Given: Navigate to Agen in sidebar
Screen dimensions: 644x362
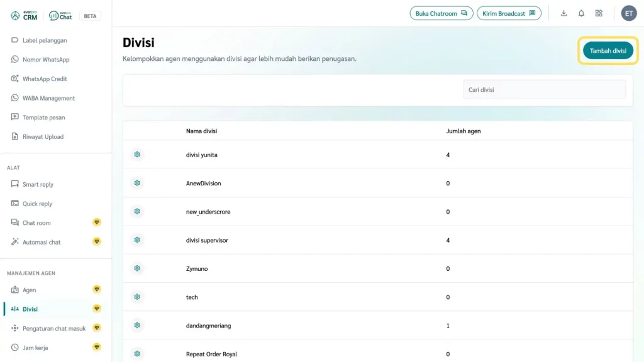Looking at the screenshot, I should point(29,290).
